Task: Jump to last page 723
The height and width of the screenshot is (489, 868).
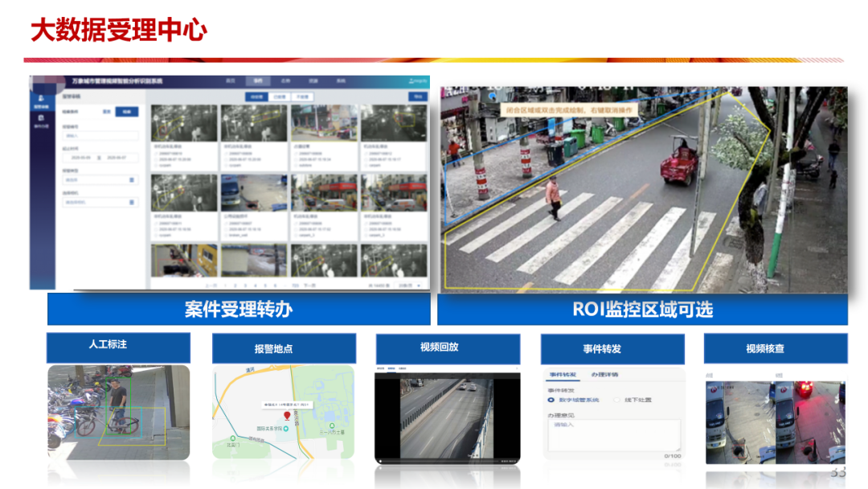Action: click(x=295, y=286)
